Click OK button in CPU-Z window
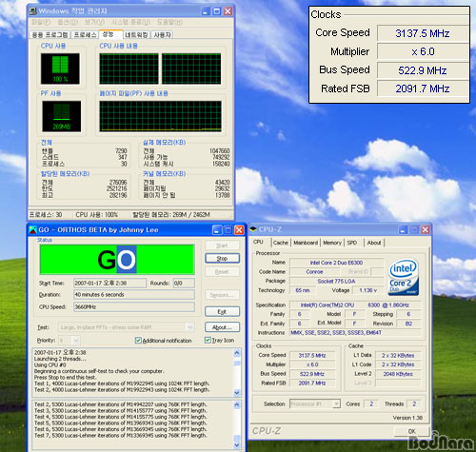The image size is (476, 452). [x=411, y=431]
